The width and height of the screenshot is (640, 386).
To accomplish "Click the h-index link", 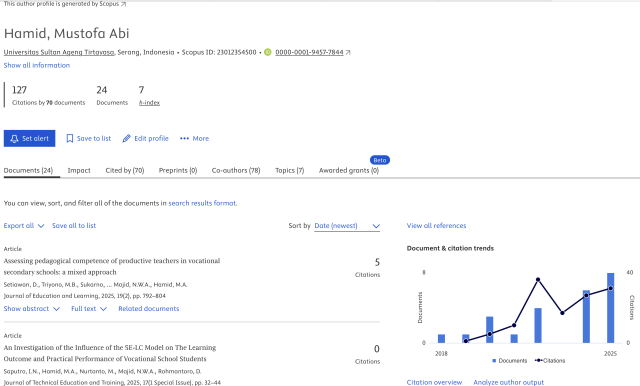I will (x=149, y=103).
